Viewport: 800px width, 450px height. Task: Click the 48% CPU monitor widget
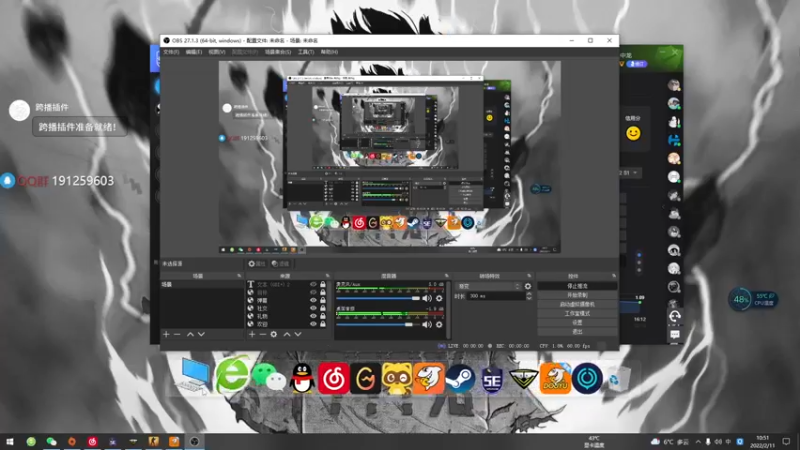coord(753,299)
